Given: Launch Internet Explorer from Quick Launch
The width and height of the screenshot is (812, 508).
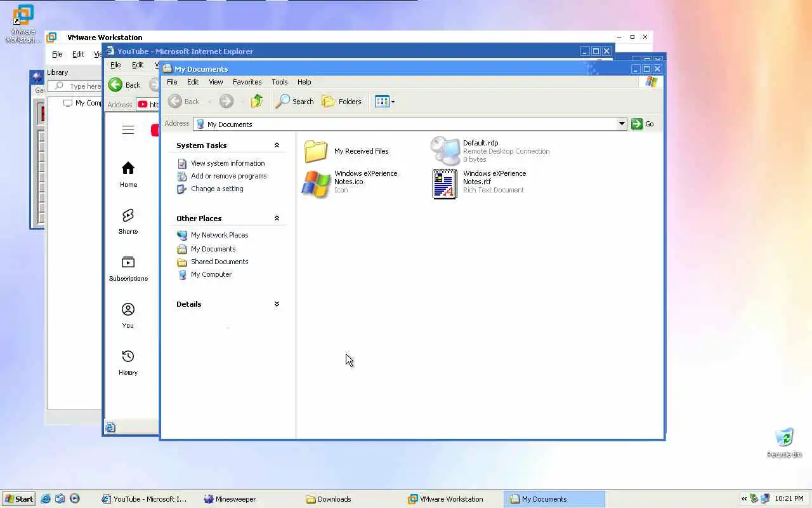Looking at the screenshot, I should tap(46, 499).
